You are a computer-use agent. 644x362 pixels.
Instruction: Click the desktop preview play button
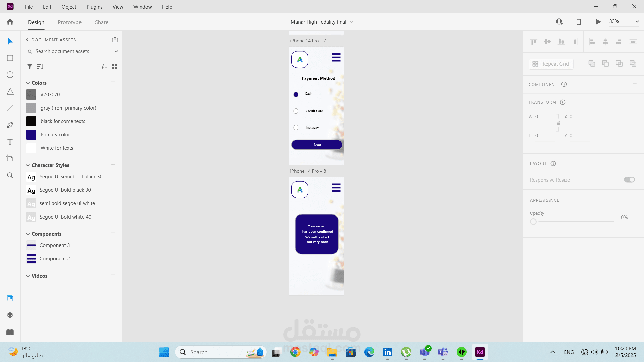click(x=598, y=22)
